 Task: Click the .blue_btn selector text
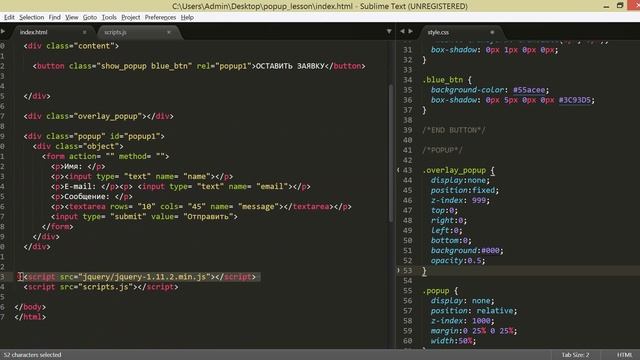442,80
